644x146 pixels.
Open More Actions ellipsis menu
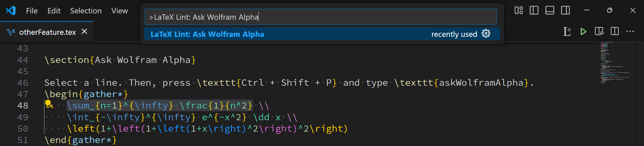[630, 31]
